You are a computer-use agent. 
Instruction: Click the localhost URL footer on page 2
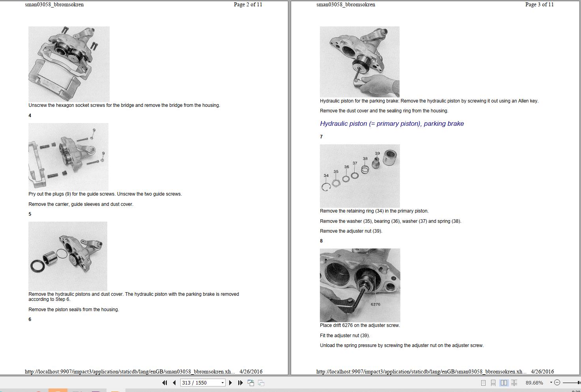tap(130, 371)
